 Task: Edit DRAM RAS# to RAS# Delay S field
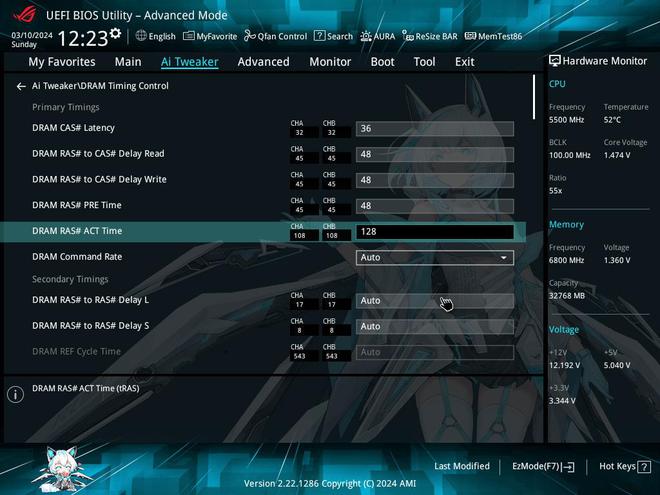pos(435,327)
